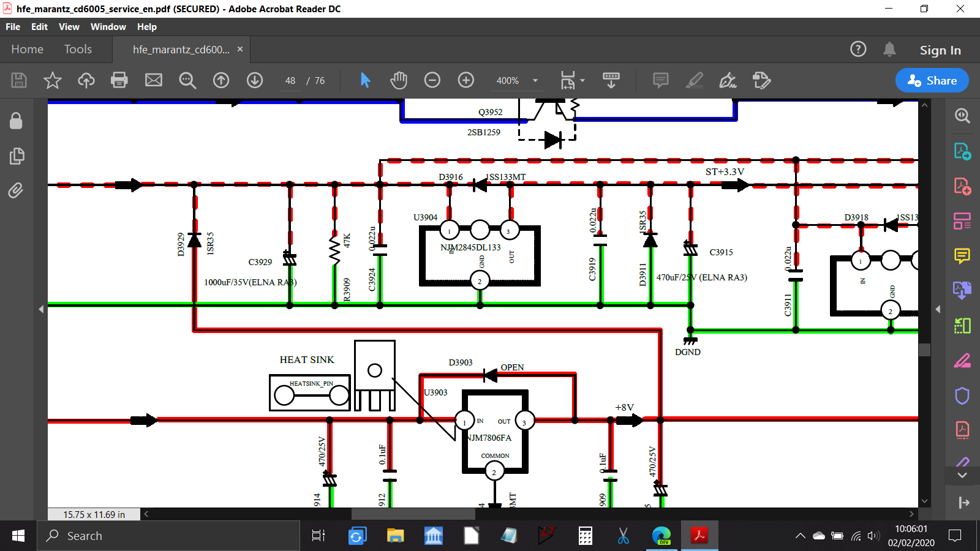Image resolution: width=980 pixels, height=551 pixels.
Task: Show more tools chevron in right pane
Action: [x=962, y=475]
